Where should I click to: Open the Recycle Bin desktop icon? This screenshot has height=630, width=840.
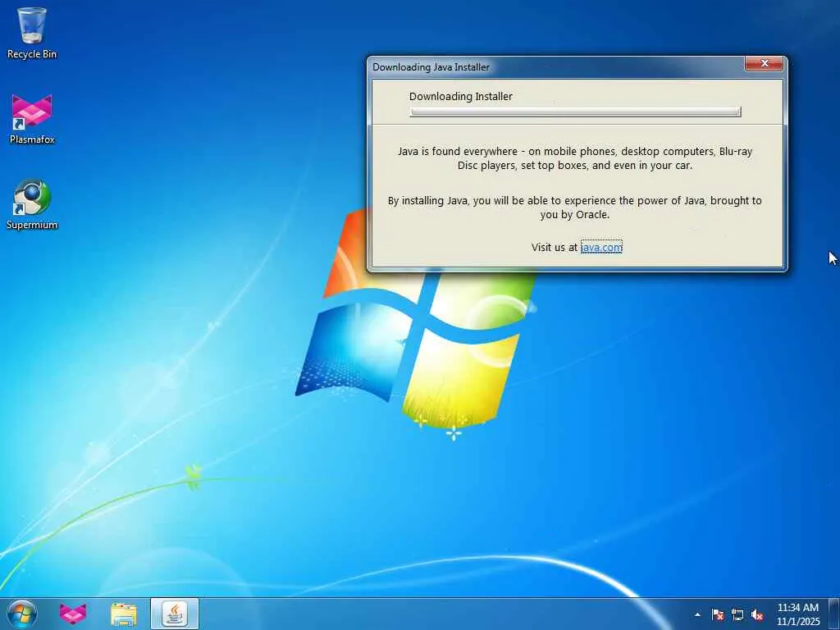point(32,33)
